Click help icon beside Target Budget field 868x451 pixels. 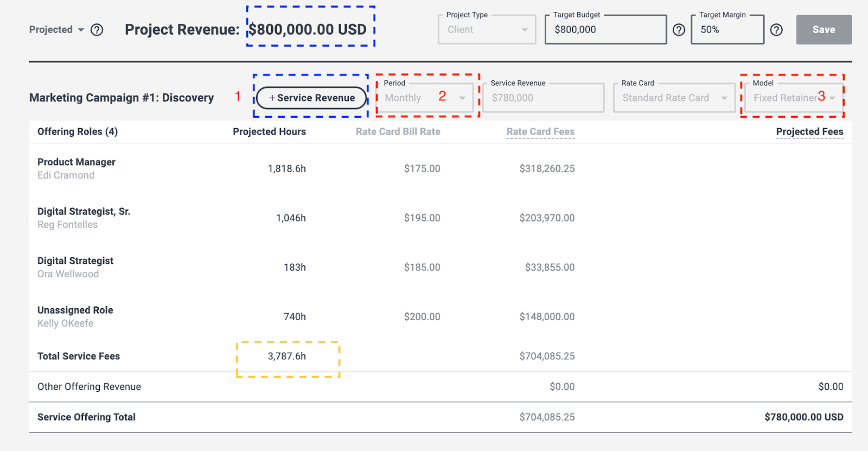click(x=679, y=30)
